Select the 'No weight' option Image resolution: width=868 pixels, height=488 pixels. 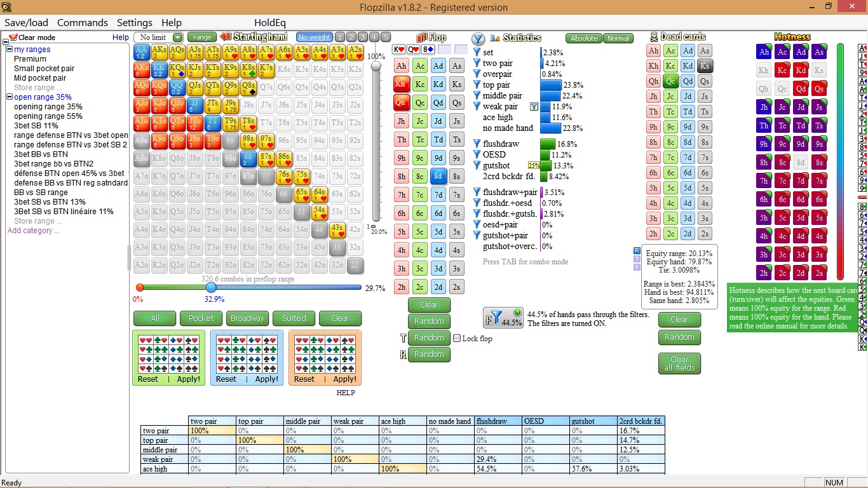point(315,37)
